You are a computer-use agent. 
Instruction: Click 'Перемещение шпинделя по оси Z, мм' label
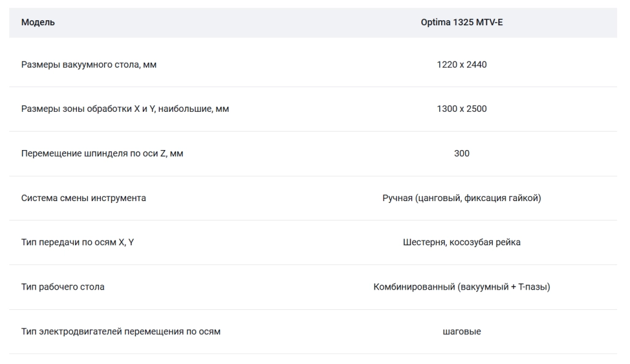point(102,154)
